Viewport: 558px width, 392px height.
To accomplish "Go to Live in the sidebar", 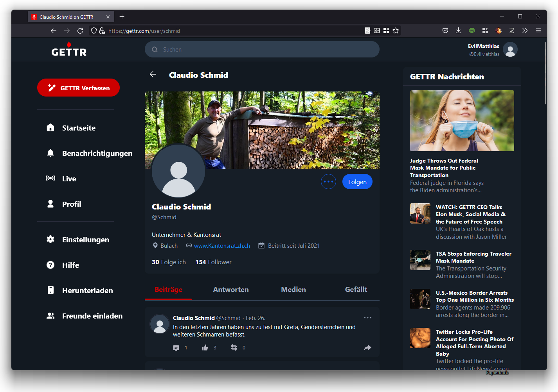I will [61, 179].
